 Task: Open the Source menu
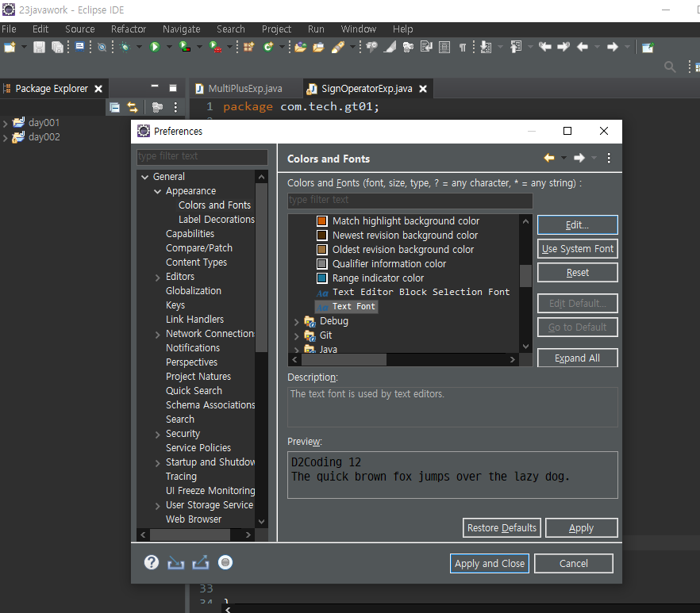(x=80, y=29)
